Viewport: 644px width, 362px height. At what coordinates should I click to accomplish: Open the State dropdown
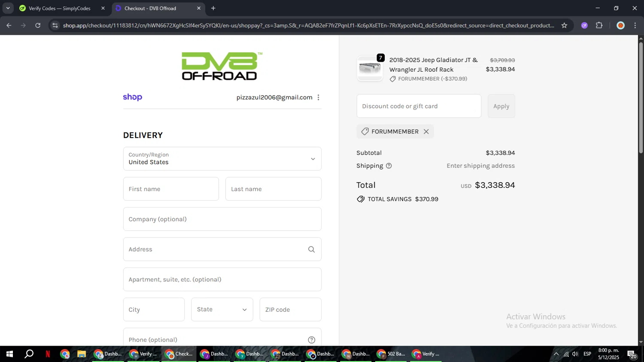click(222, 309)
